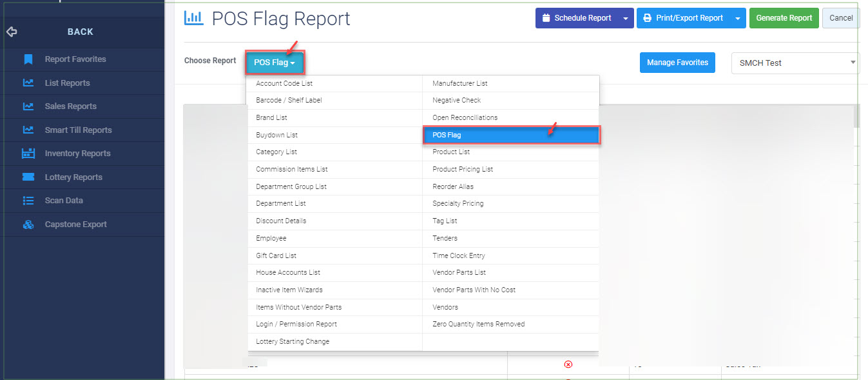Choose Negative Check from the report list
868x380 pixels.
click(x=456, y=100)
